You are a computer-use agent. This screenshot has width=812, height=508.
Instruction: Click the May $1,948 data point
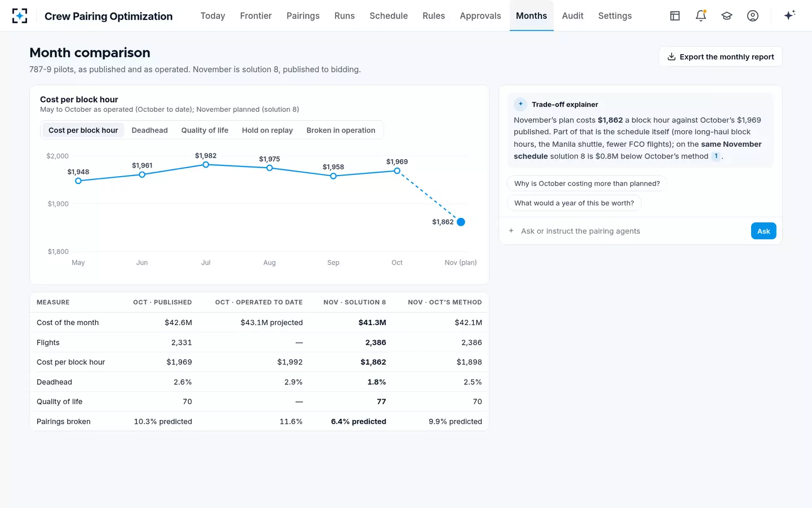pyautogui.click(x=78, y=181)
